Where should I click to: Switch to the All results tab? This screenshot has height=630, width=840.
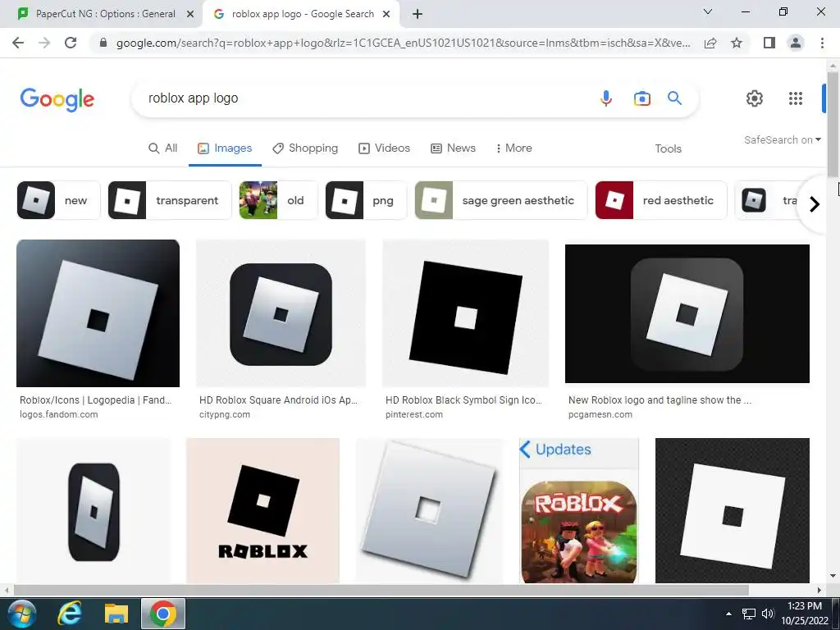[163, 148]
